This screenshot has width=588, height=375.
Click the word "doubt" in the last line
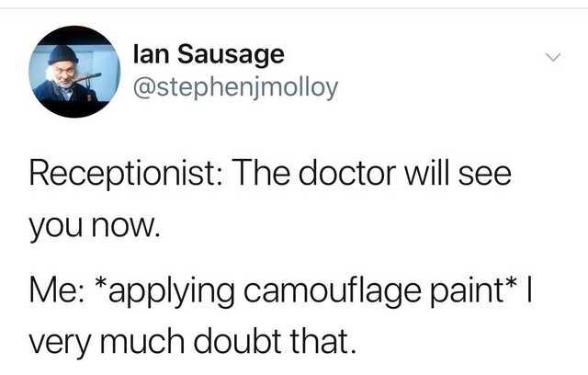tap(237, 341)
